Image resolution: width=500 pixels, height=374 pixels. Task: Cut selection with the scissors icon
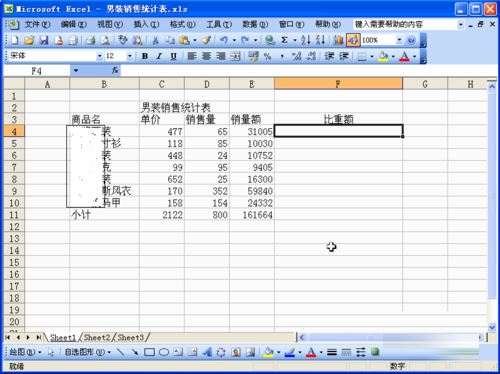coord(155,40)
